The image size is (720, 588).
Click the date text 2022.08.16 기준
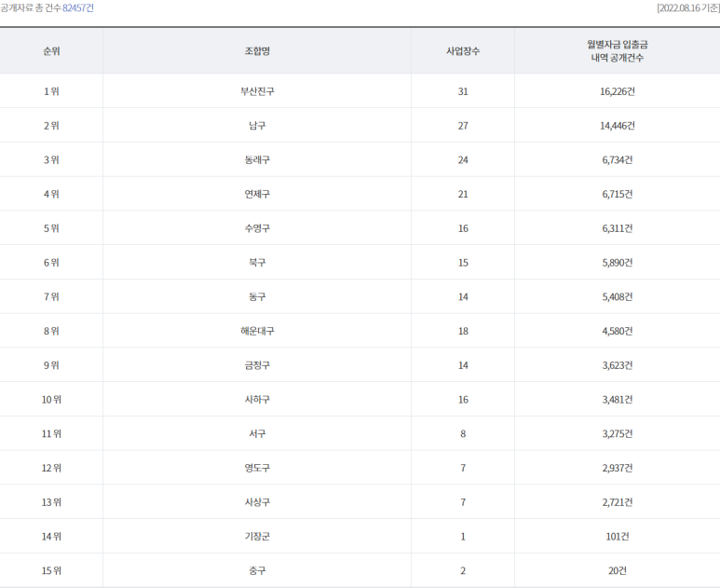(x=687, y=8)
